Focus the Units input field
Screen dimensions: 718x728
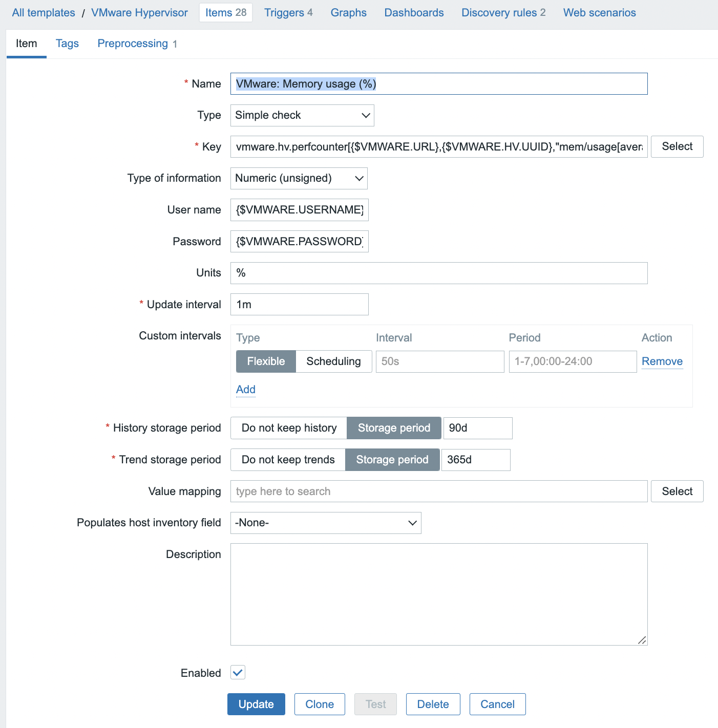tap(438, 273)
